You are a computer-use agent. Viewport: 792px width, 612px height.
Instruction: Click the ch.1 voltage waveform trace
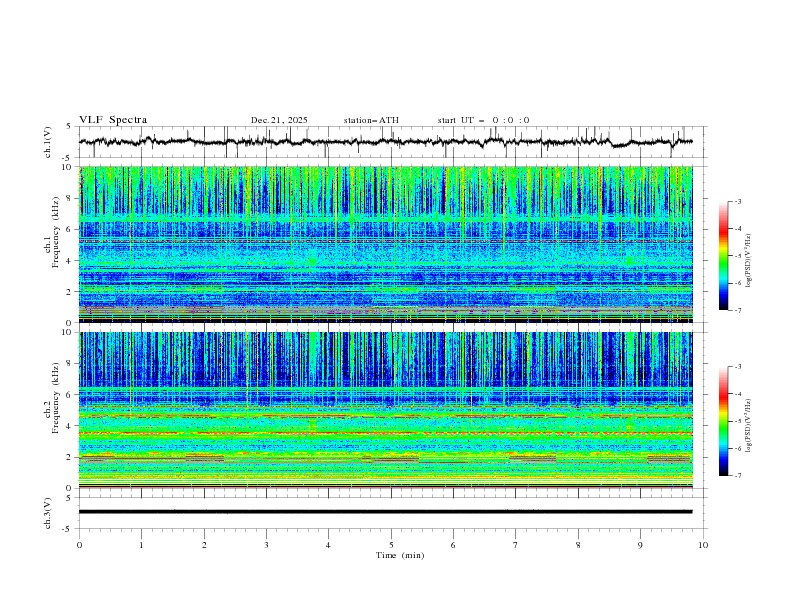click(x=385, y=142)
